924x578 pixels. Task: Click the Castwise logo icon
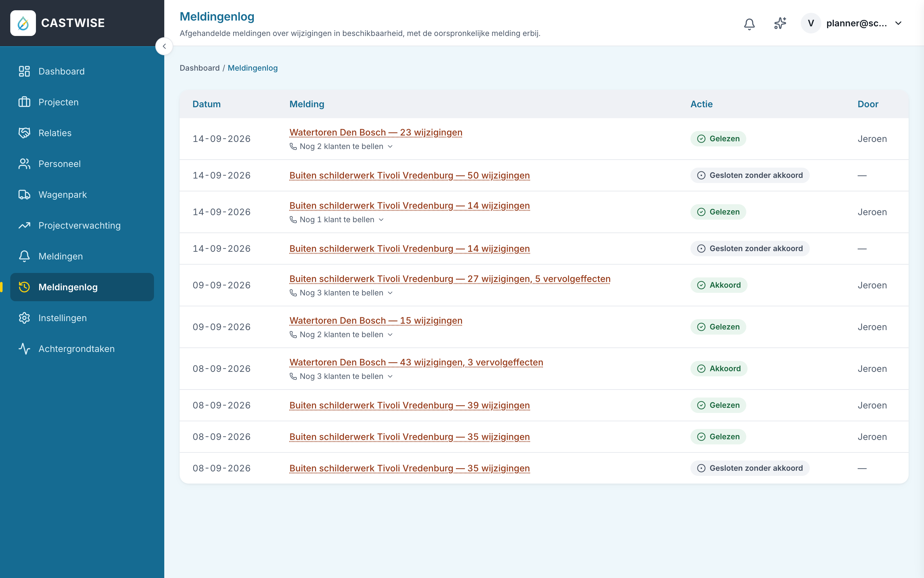(x=23, y=23)
